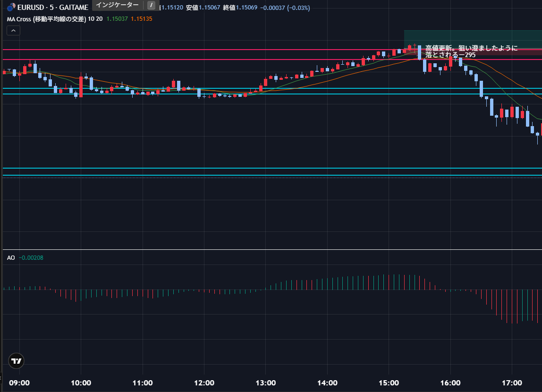Screen dimensions: 542x392
Task: Click the slash shortcut key icon
Action: click(x=151, y=5)
